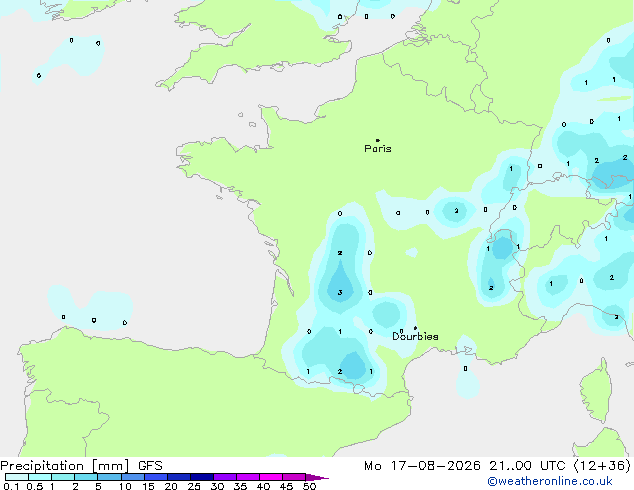This screenshot has height=490, width=634.
Task: Pick the legend swatch between 0.5 and 1
Action: click(40, 477)
